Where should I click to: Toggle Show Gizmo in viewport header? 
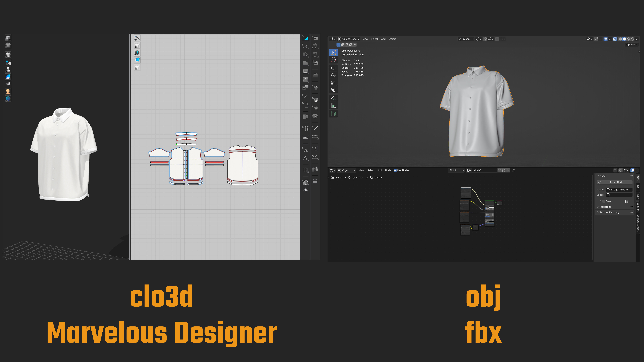(x=596, y=39)
